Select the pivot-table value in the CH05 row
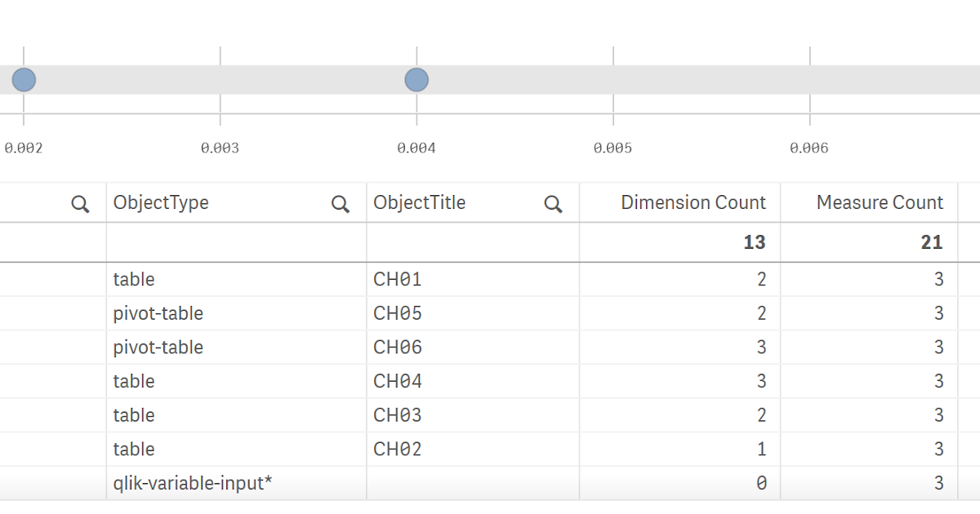This screenshot has width=980, height=514. (157, 313)
